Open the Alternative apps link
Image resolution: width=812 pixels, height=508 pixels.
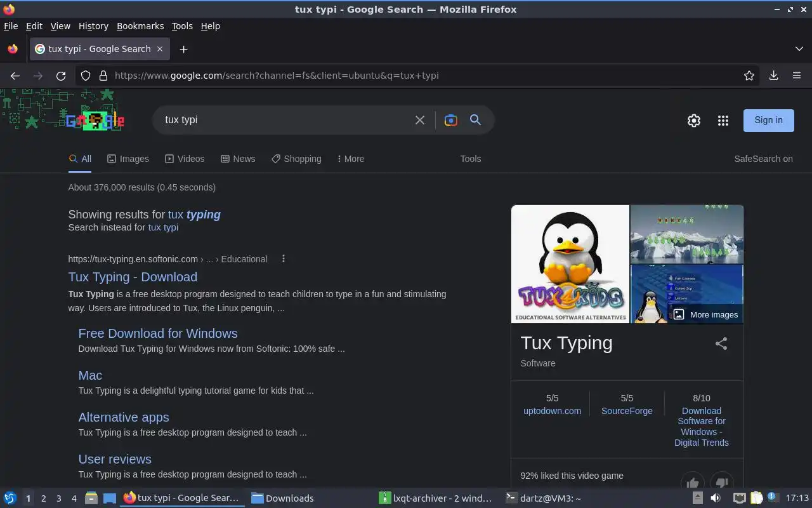124,417
